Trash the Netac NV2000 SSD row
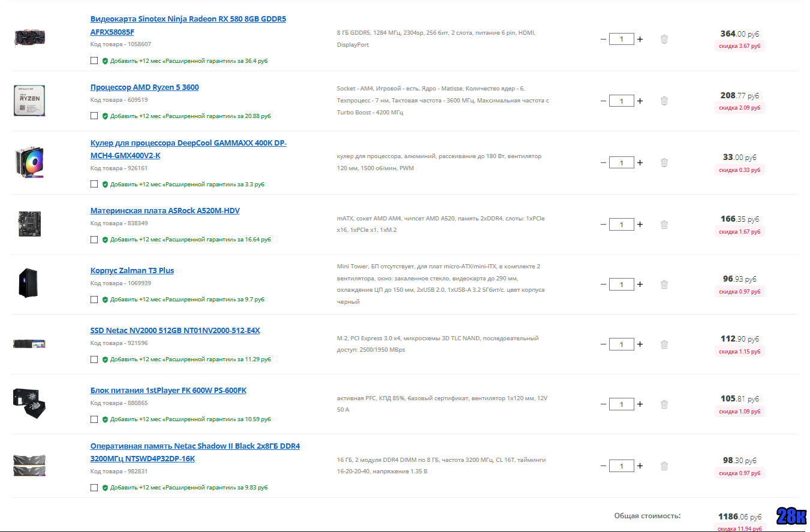The image size is (810, 532). [x=664, y=344]
